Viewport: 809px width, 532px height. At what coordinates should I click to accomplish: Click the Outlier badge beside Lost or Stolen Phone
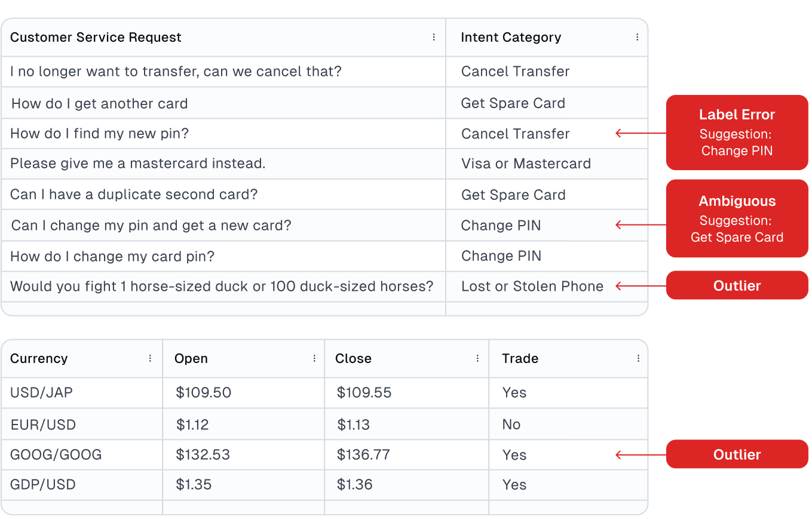(737, 286)
